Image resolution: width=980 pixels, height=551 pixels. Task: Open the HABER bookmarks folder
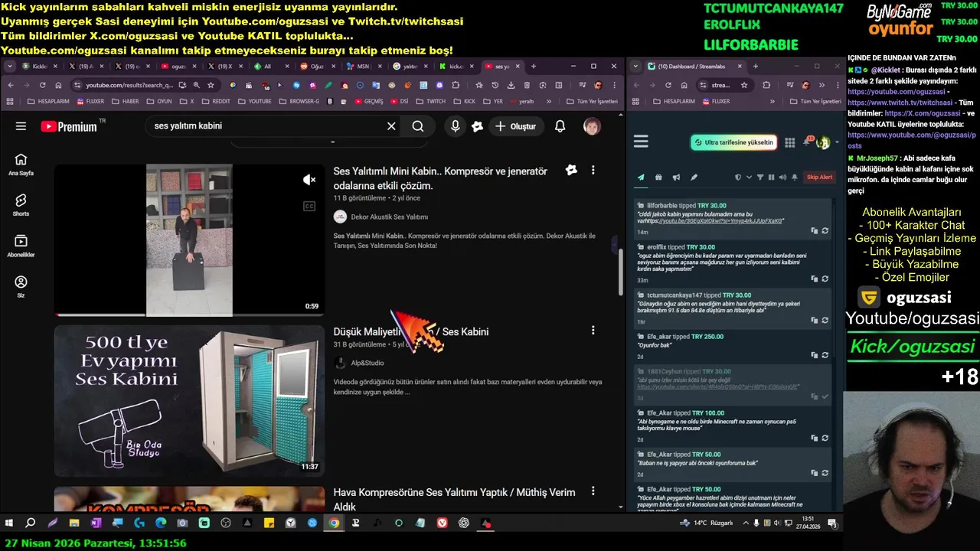click(126, 101)
